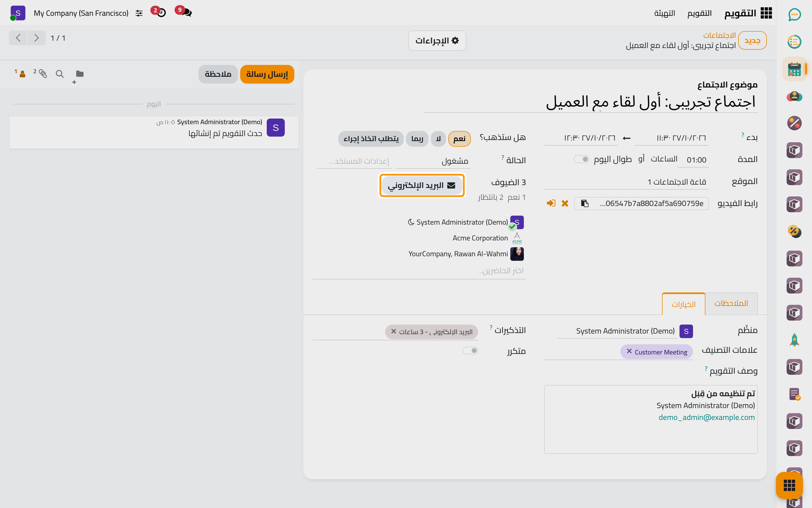Viewport: 812px width, 508px height.
Task: Copy the video call link
Action: pyautogui.click(x=584, y=204)
